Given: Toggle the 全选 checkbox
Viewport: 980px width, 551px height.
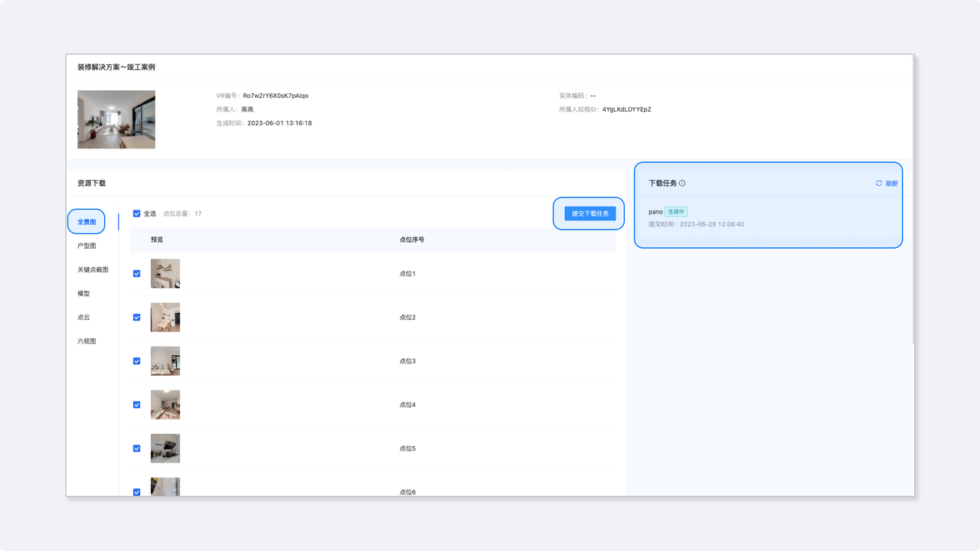Looking at the screenshot, I should click(x=137, y=214).
